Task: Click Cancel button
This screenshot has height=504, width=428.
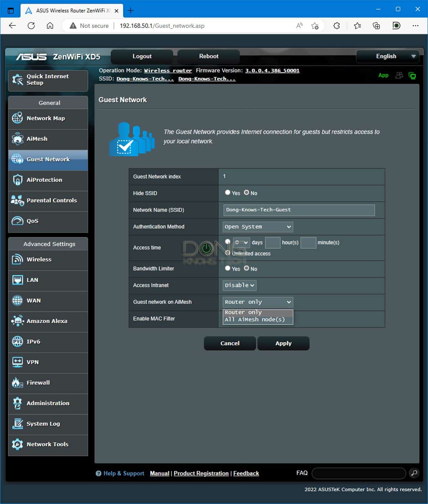Action: click(x=230, y=343)
